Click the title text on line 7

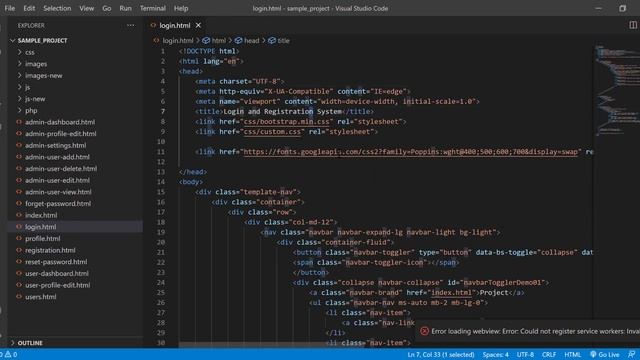tap(282, 111)
